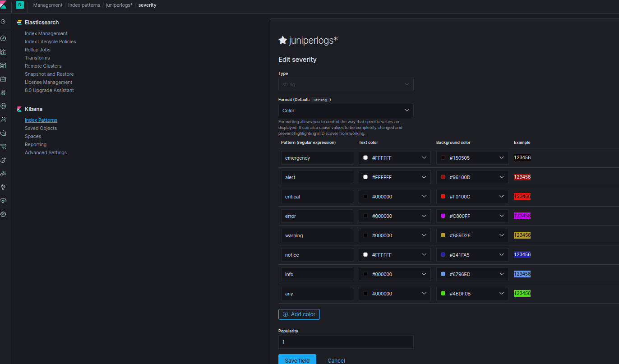Open Metrics infrastructure icon in sidebar
This screenshot has height=364, width=619.
coord(3,120)
